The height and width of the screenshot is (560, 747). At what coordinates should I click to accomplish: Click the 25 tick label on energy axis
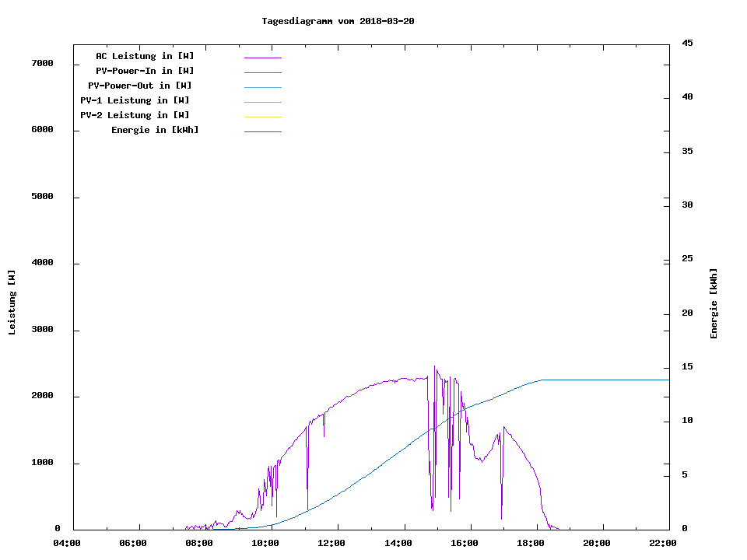[687, 259]
